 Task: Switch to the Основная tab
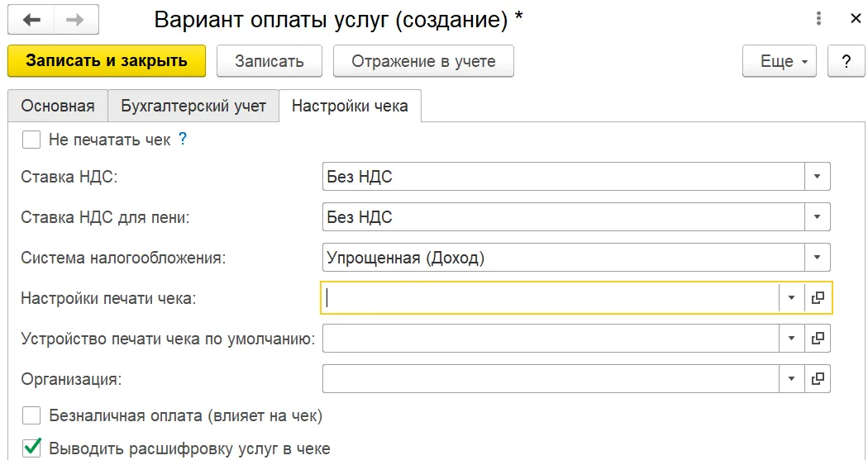(x=58, y=106)
